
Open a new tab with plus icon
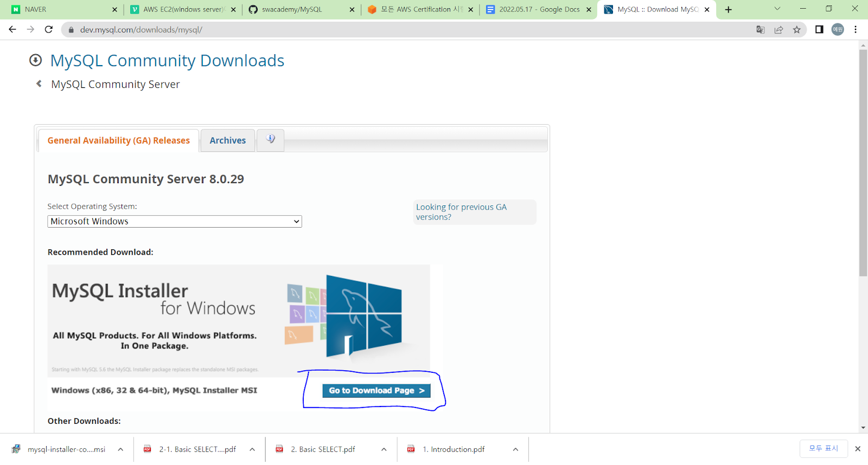click(x=729, y=9)
